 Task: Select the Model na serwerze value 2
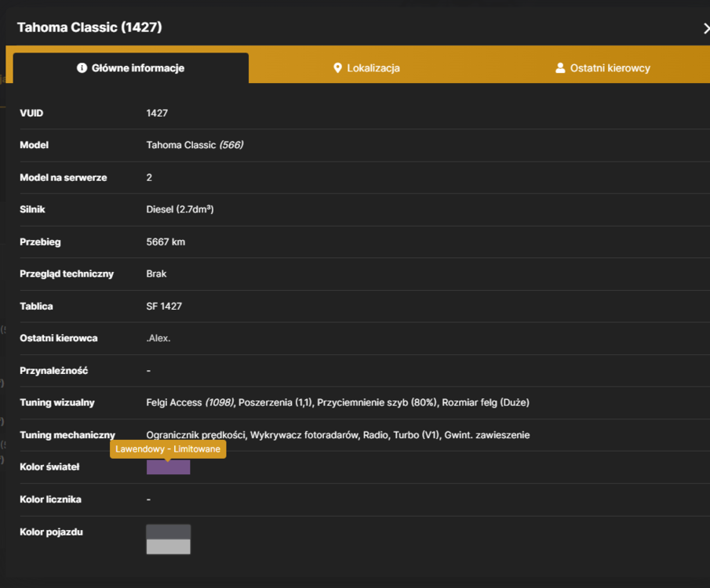click(x=149, y=177)
